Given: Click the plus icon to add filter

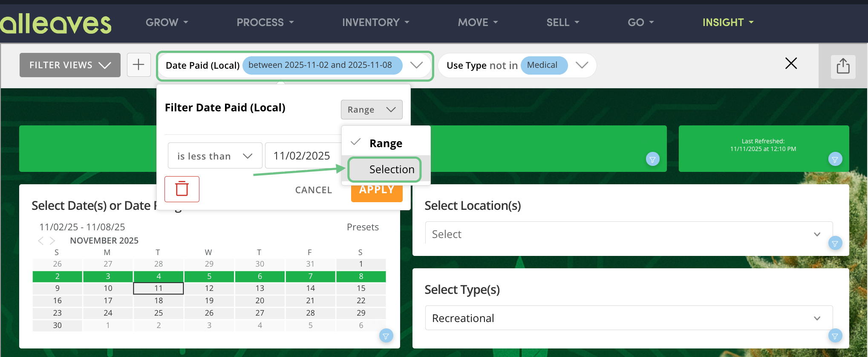Looking at the screenshot, I should pos(138,65).
